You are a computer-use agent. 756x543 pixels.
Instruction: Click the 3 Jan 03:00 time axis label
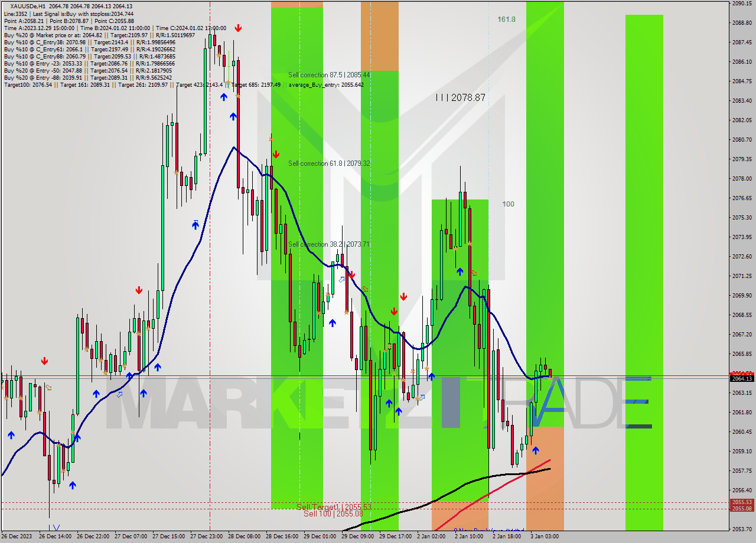pos(544,537)
